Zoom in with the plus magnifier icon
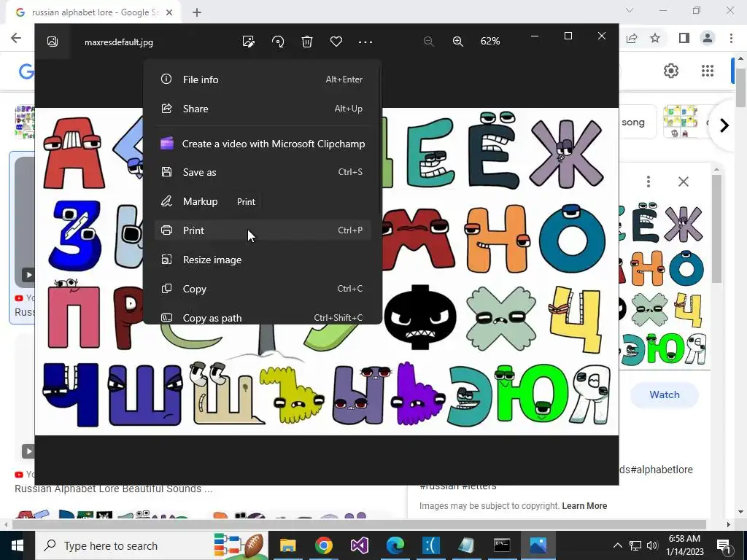The width and height of the screenshot is (747, 560). point(458,42)
